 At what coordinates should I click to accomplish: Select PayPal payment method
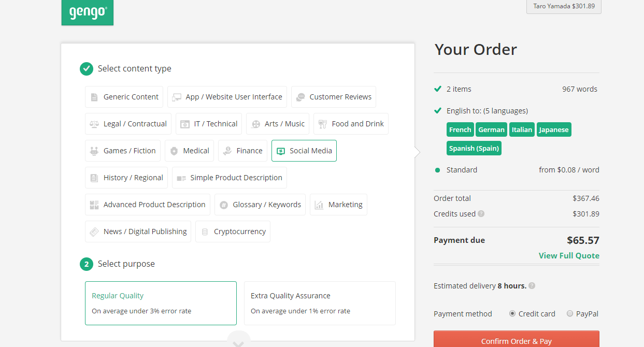coord(570,314)
